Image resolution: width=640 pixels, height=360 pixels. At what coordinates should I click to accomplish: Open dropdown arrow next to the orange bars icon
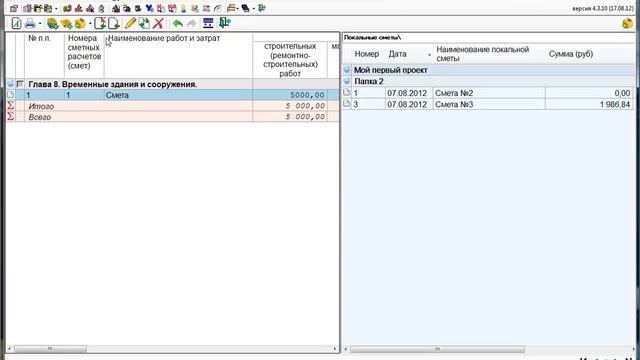pyautogui.click(x=238, y=9)
